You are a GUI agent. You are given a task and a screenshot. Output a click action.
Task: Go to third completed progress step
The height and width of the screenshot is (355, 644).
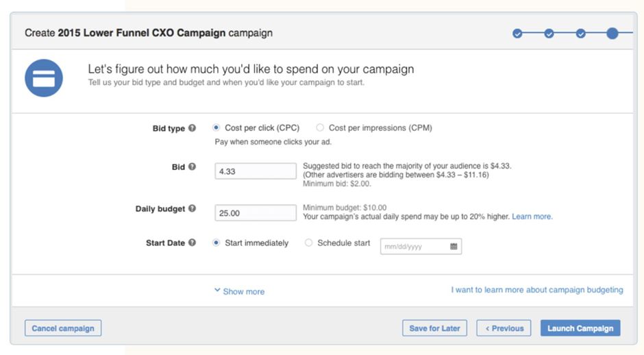580,33
